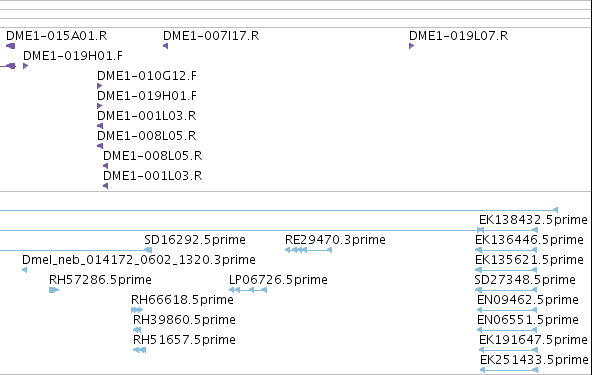Click the Dmel_neb_014172_0602_1320.3prime label
592x375 pixels.
click(x=139, y=260)
